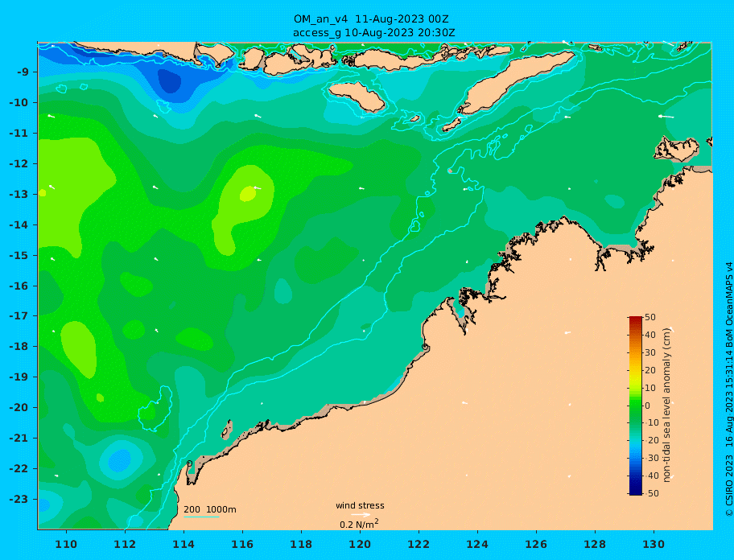The height and width of the screenshot is (560, 734).
Task: Click the longitude axis label "112"
Action: (125, 544)
